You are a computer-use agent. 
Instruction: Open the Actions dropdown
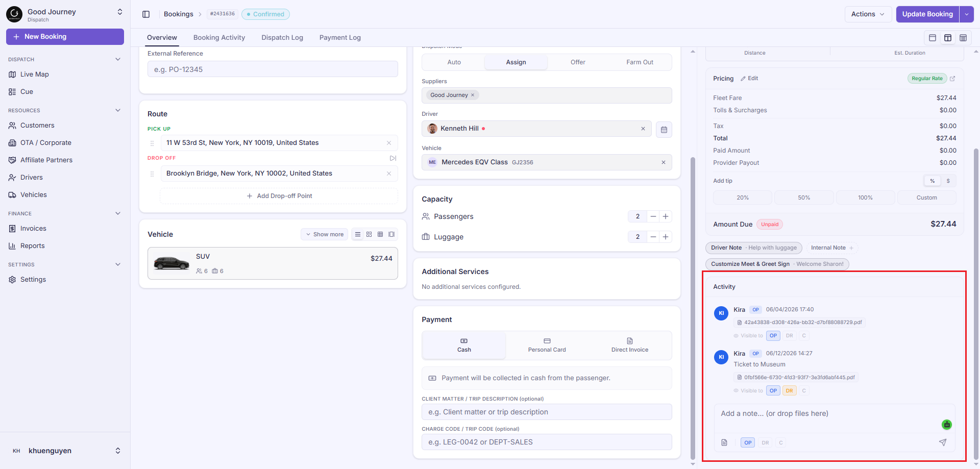[868, 14]
